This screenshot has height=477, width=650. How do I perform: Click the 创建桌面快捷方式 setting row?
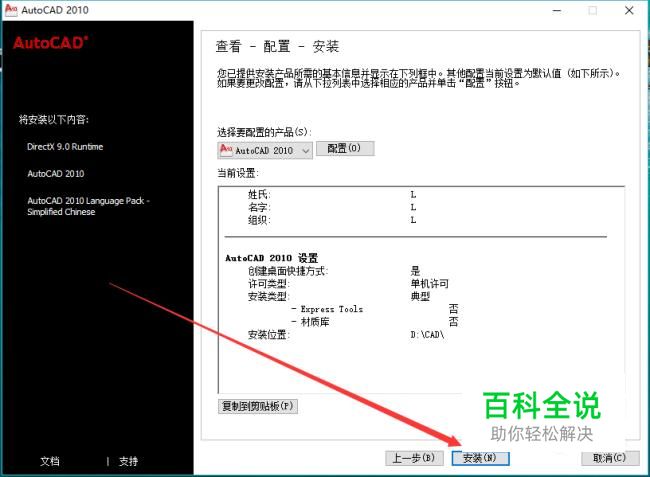334,271
